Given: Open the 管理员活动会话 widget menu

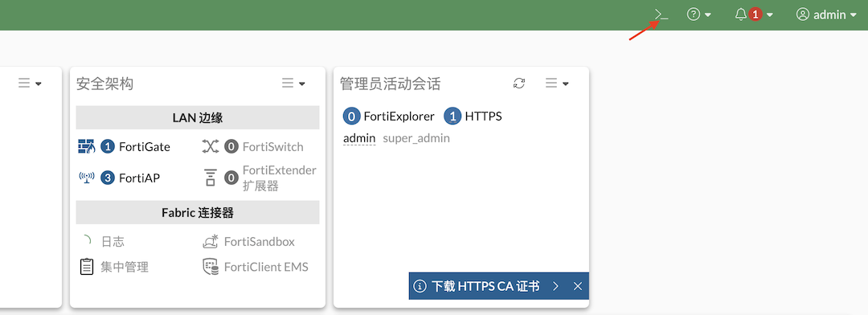Looking at the screenshot, I should click(557, 83).
